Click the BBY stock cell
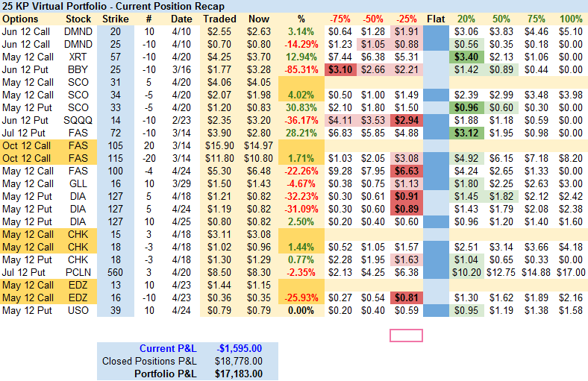 click(78, 69)
